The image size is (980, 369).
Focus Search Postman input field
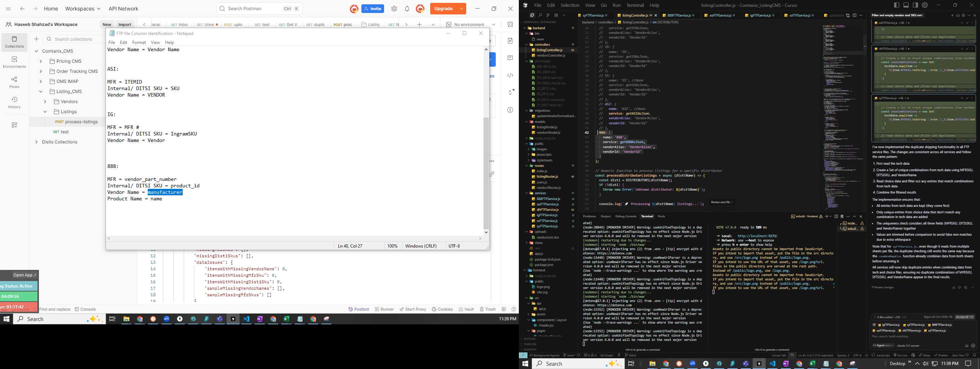click(x=259, y=9)
